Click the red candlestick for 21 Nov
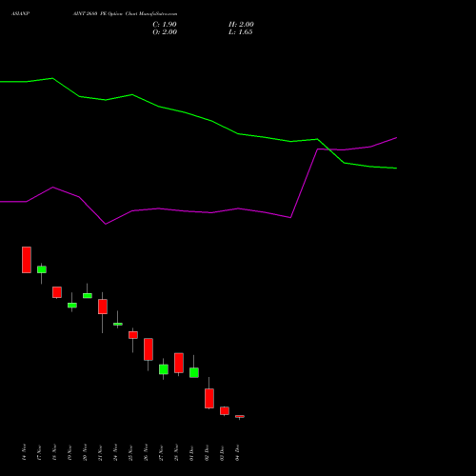476x476 pixels. pyautogui.click(x=103, y=307)
